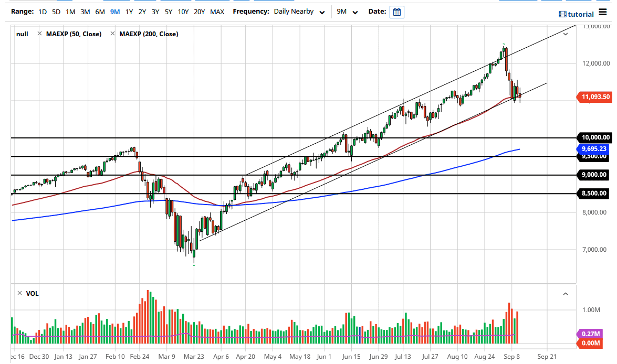The height and width of the screenshot is (364, 617).
Task: Switch range to MAX
Action: 217,12
